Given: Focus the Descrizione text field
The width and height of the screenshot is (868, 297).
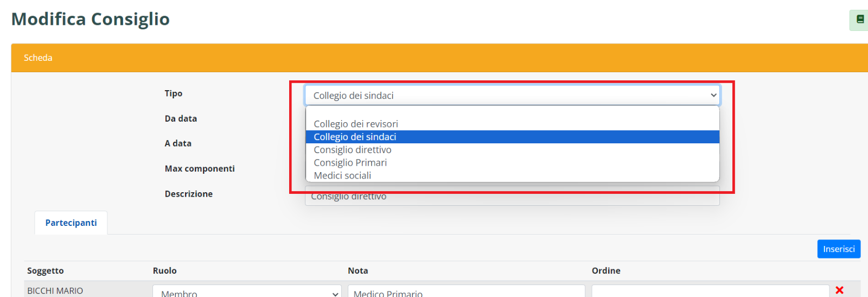Looking at the screenshot, I should pyautogui.click(x=512, y=197).
